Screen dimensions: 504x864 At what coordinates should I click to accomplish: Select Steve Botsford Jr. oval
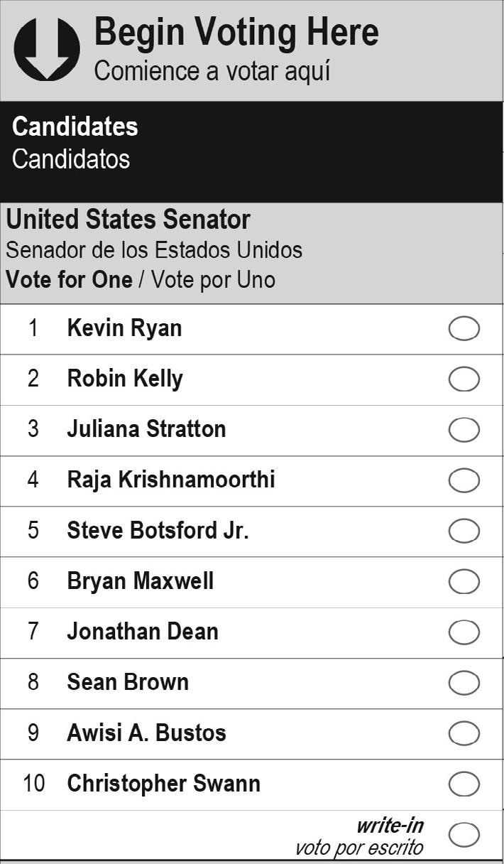[x=464, y=531]
